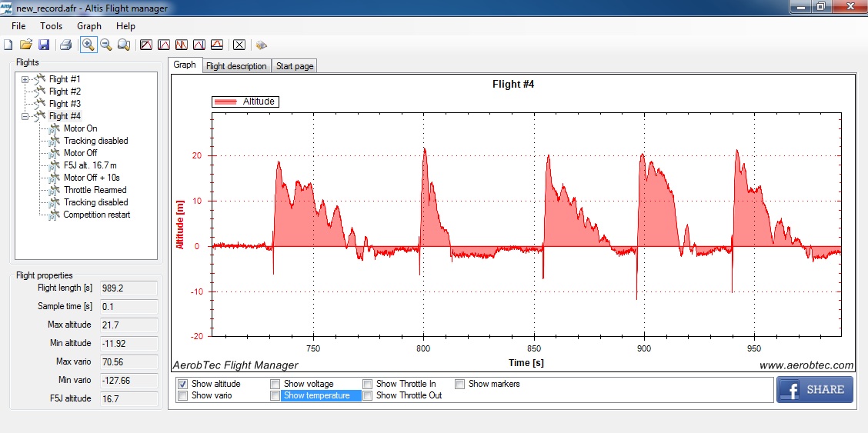Enable the Show vario checkbox
Image resolution: width=868 pixels, height=433 pixels.
(x=183, y=395)
